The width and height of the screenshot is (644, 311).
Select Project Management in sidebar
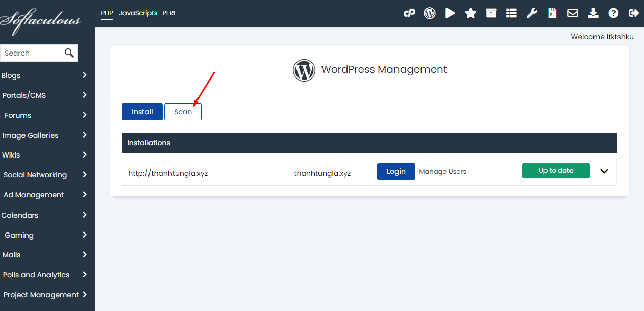click(x=41, y=295)
